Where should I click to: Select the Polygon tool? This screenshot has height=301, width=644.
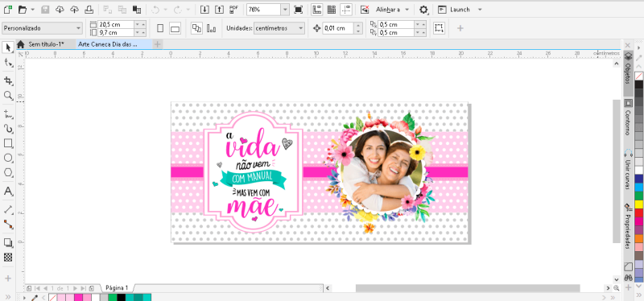(x=7, y=172)
